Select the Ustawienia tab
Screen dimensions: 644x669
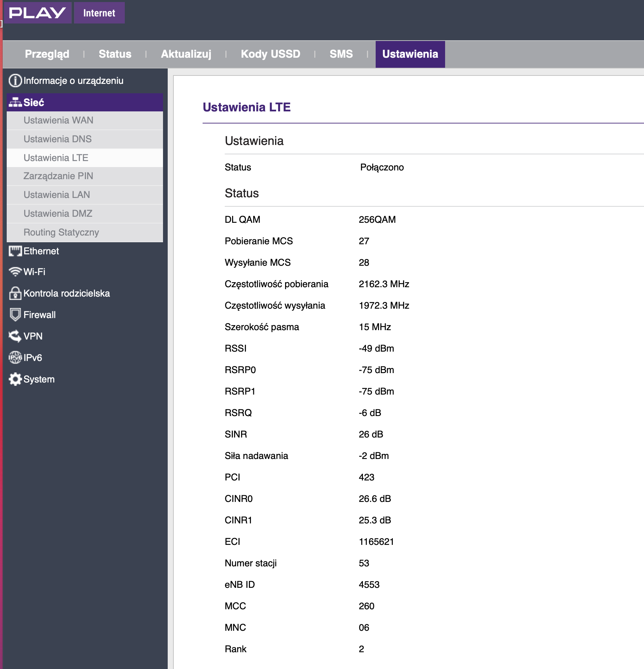pos(410,54)
